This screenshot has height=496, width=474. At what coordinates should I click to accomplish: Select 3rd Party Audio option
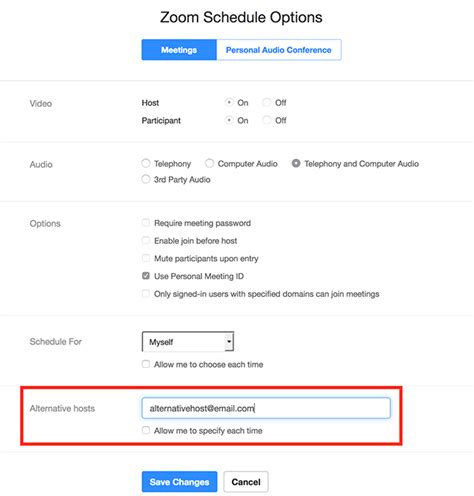pos(146,179)
